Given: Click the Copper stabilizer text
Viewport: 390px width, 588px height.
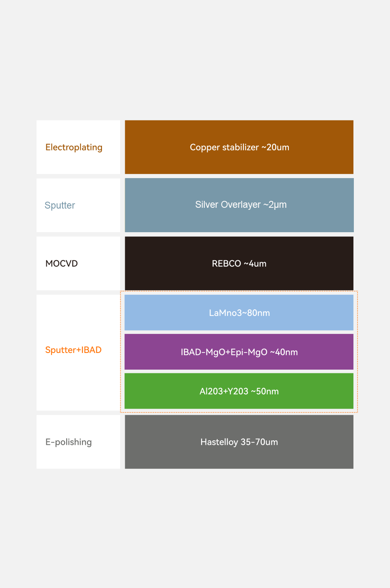Looking at the screenshot, I should tap(224, 147).
